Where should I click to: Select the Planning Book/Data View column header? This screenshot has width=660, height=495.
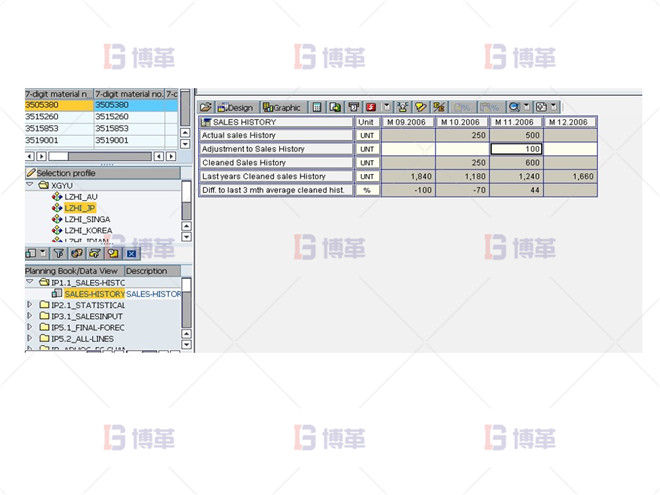[72, 271]
